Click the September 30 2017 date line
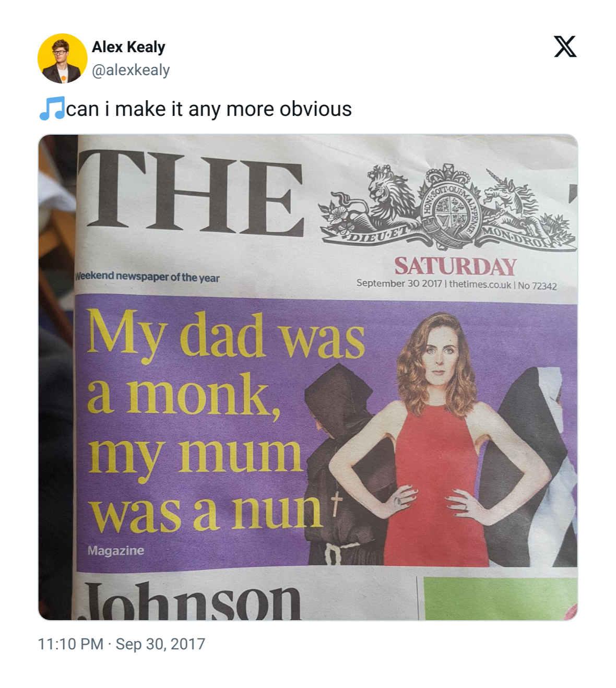616x688 pixels. click(456, 284)
